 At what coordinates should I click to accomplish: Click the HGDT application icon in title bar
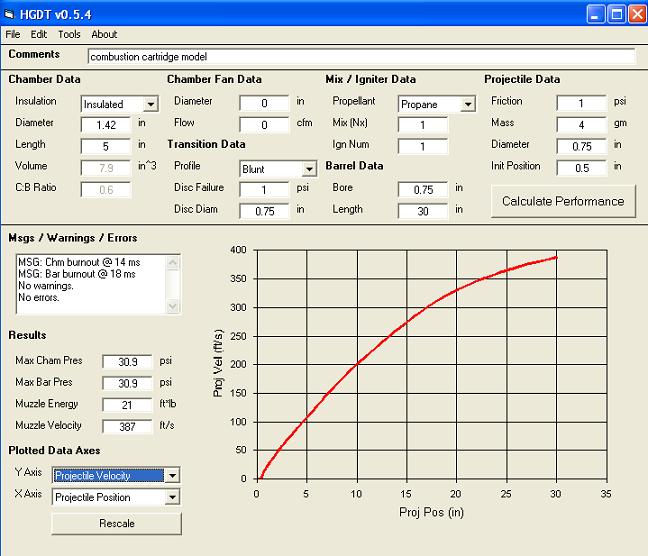point(12,13)
